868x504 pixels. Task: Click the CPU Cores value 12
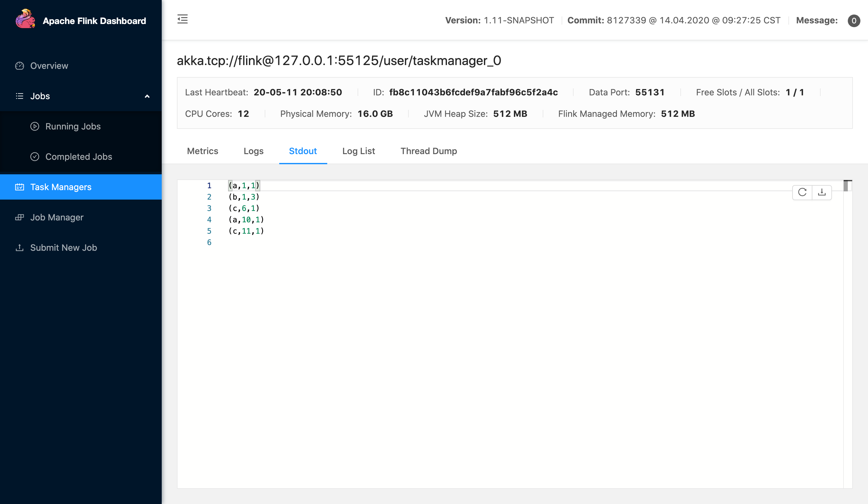[243, 114]
